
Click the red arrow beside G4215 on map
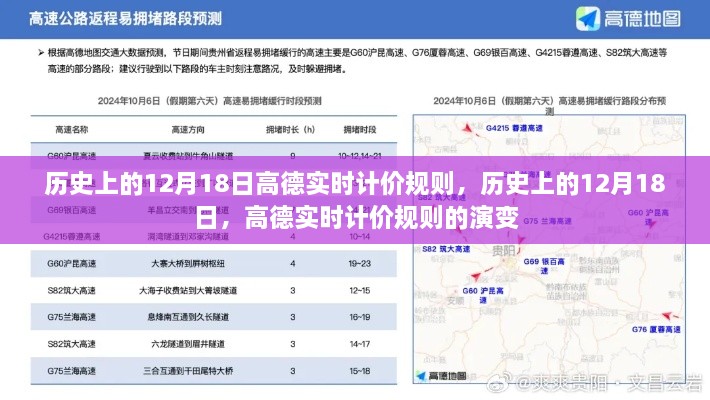point(467,128)
